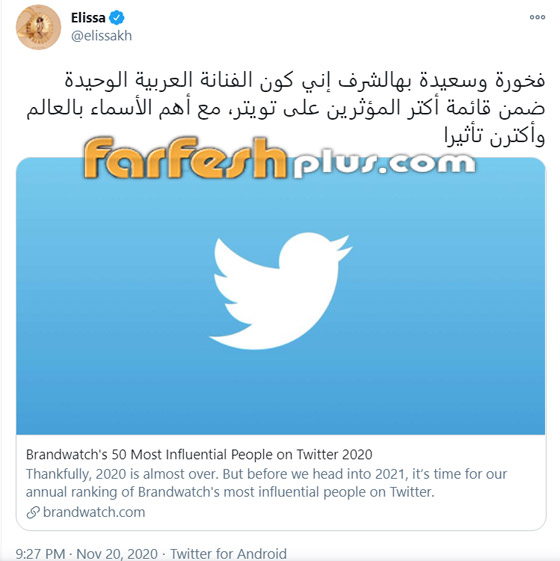Open the Twitter for Android source label
This screenshot has width=560, height=561.
228,553
